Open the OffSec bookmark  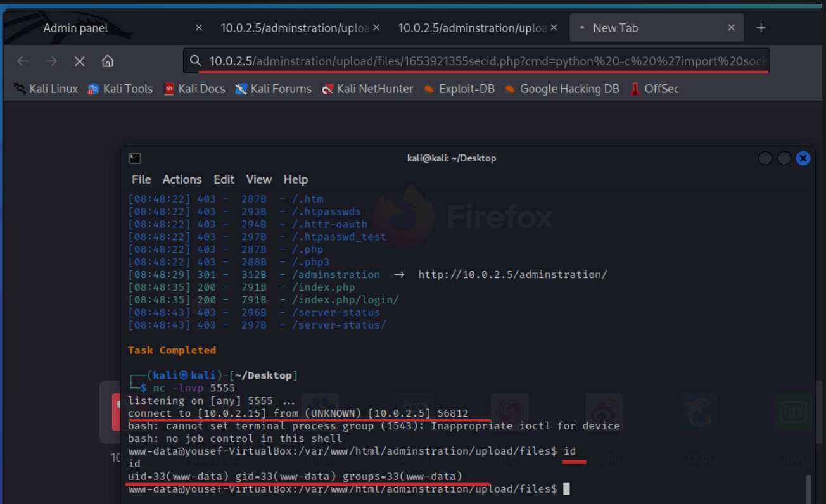click(654, 89)
